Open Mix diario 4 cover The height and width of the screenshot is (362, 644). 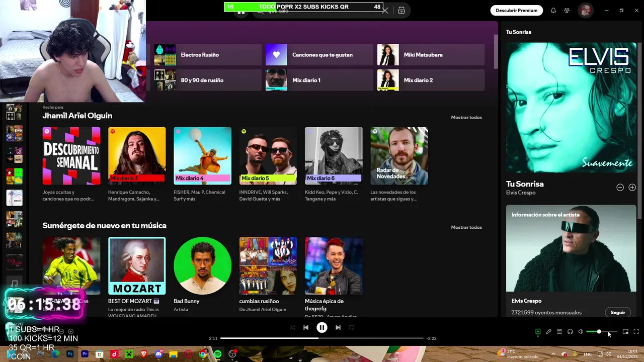pyautogui.click(x=202, y=156)
